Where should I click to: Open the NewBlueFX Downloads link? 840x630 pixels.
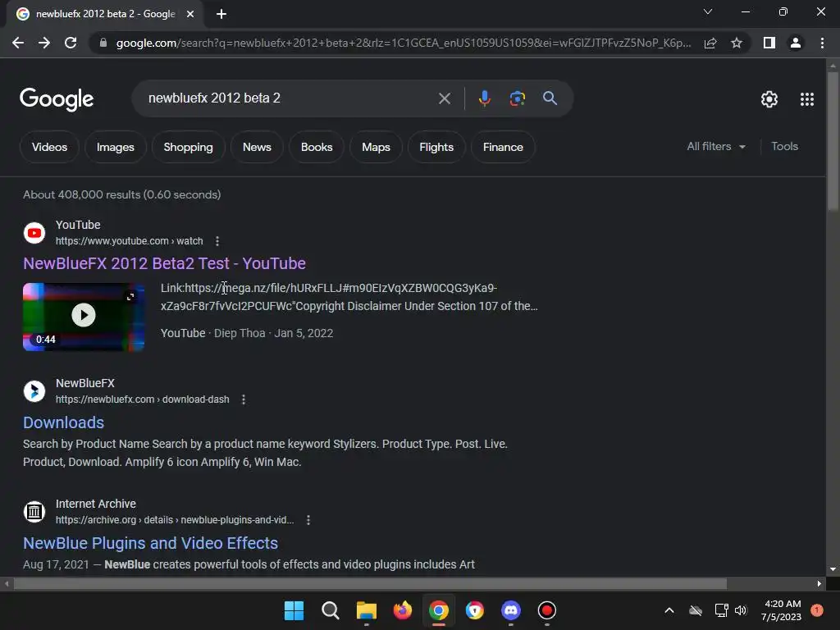pyautogui.click(x=63, y=422)
